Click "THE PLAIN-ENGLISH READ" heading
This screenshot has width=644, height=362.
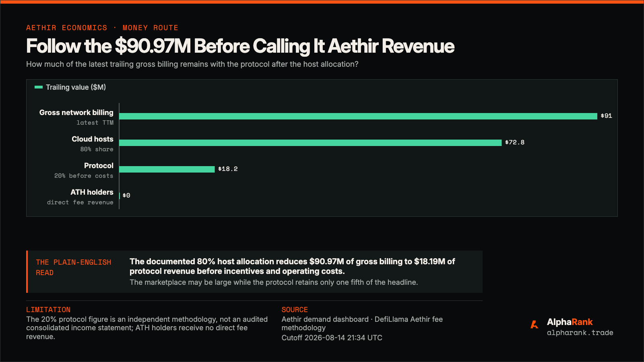[73, 267]
